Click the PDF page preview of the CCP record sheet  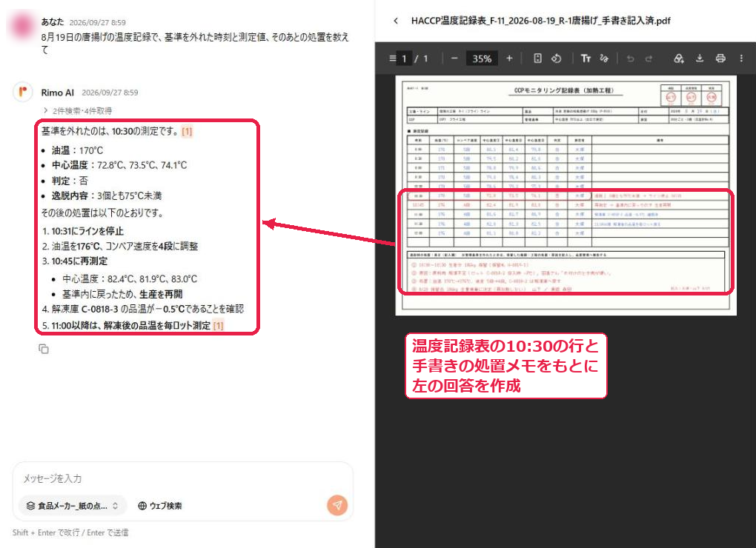point(566,195)
